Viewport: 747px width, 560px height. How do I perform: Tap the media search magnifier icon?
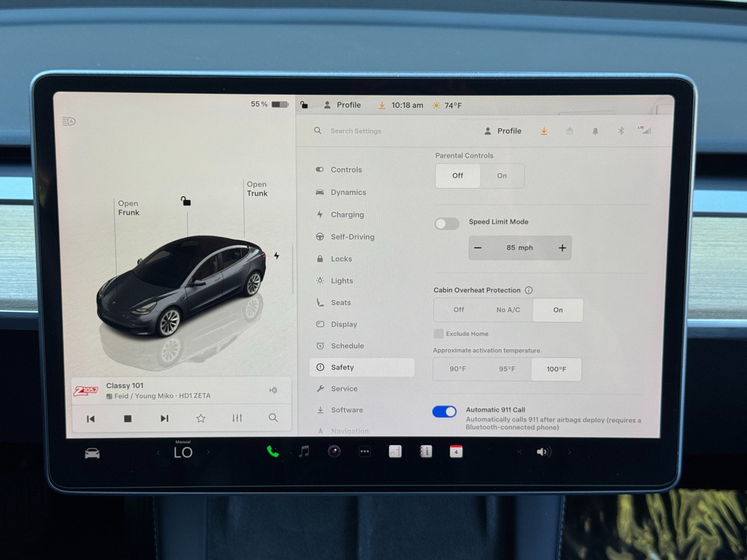(x=273, y=418)
